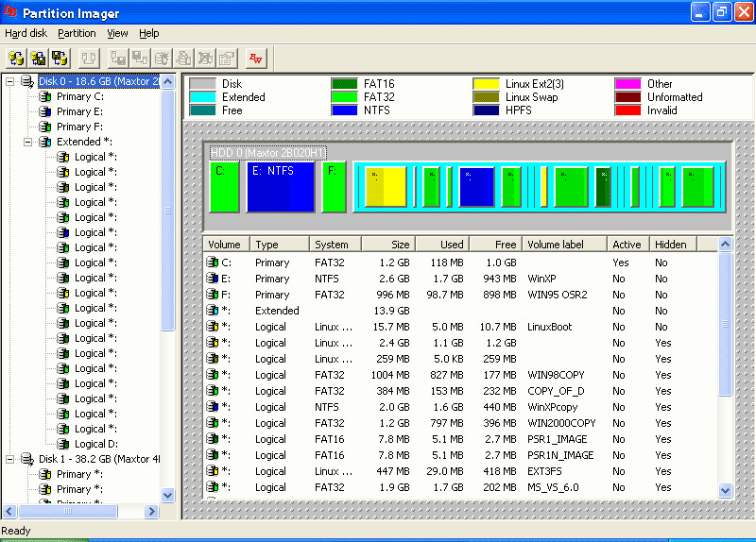Open the Partition menu
Viewport: 756px width, 542px height.
(77, 33)
